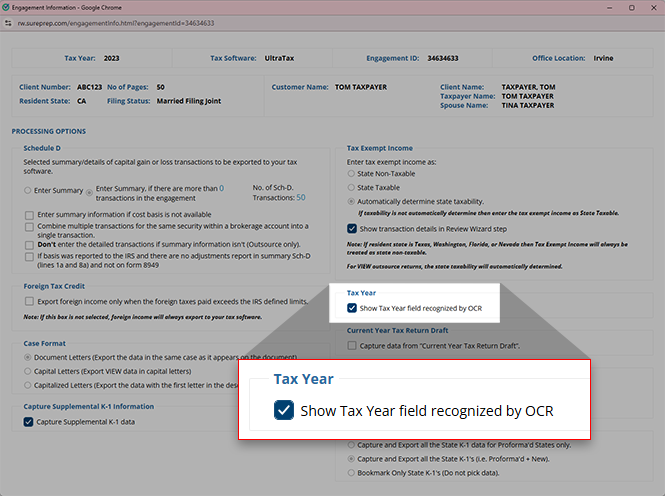This screenshot has width=665, height=496.
Task: Check Export foreign income only when exceeding limits
Action: 29,301
